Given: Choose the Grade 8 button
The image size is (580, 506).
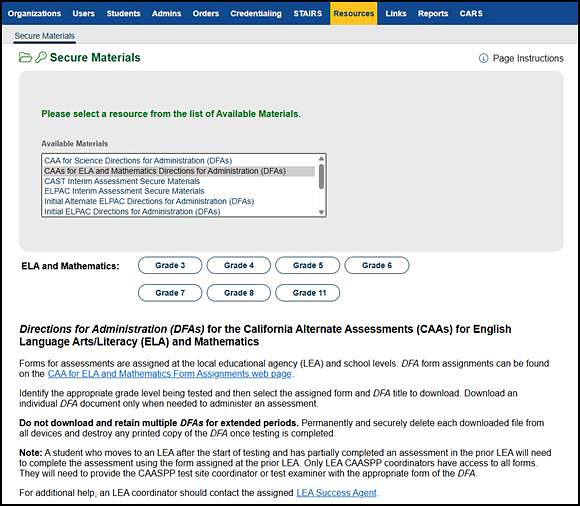Looking at the screenshot, I should pyautogui.click(x=239, y=293).
